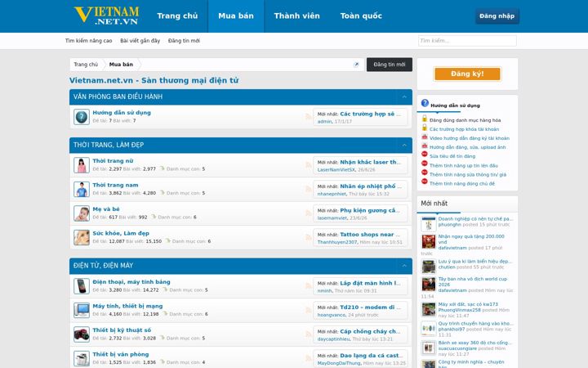
Task: Click the Thiết bị văn phòng printer icon
Action: tap(82, 358)
